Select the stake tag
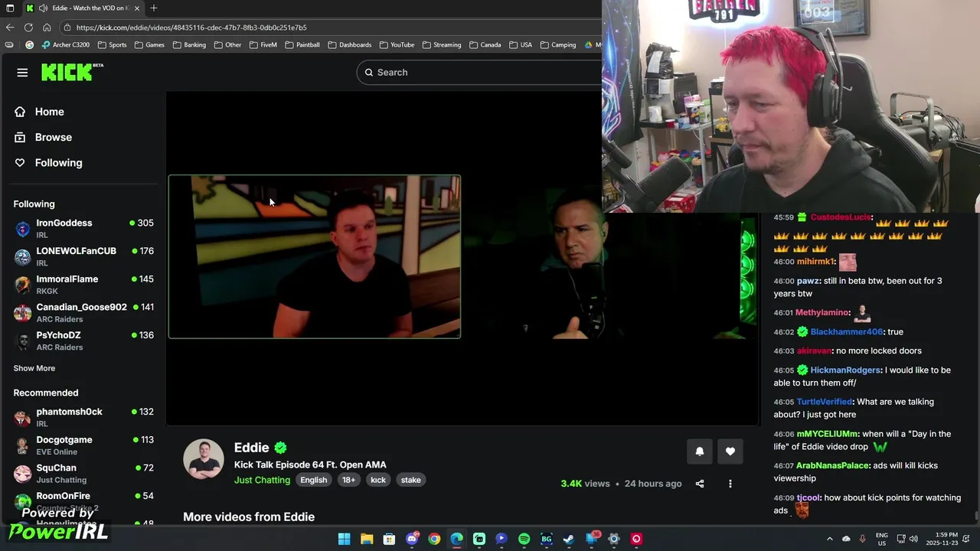 [x=411, y=480]
